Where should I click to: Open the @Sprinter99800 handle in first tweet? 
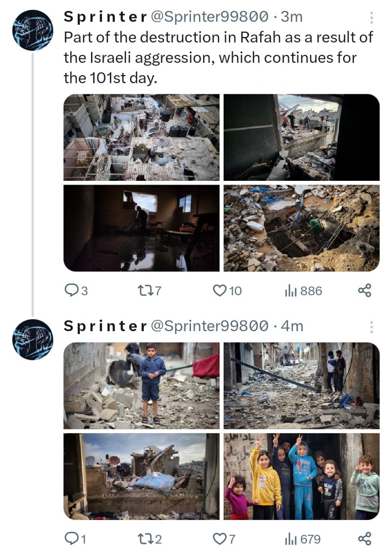pos(210,17)
